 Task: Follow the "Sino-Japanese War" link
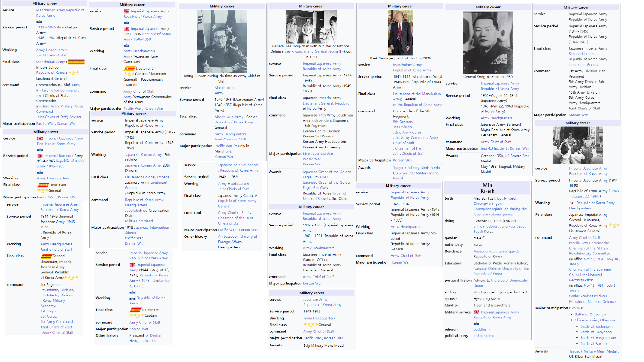tap(318, 154)
